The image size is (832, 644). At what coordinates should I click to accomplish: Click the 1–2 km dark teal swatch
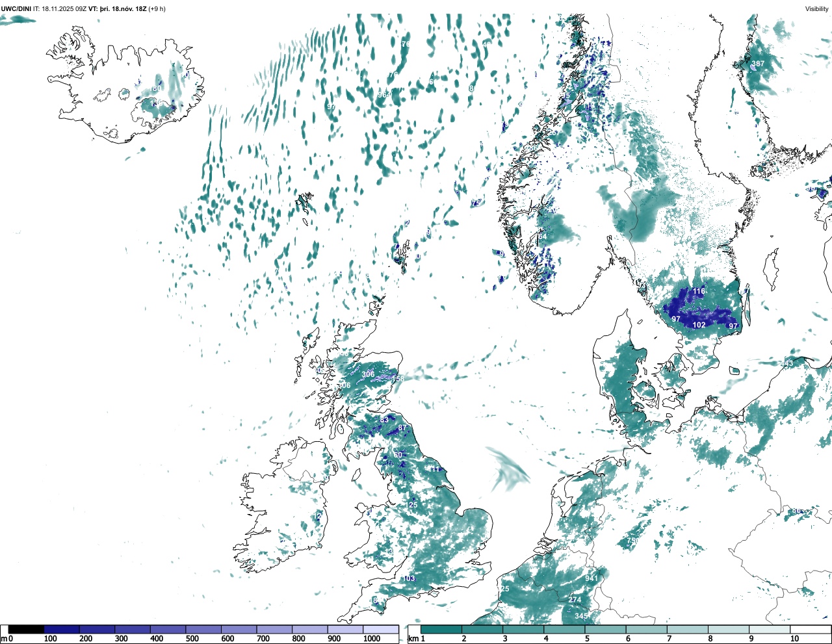tap(441, 629)
